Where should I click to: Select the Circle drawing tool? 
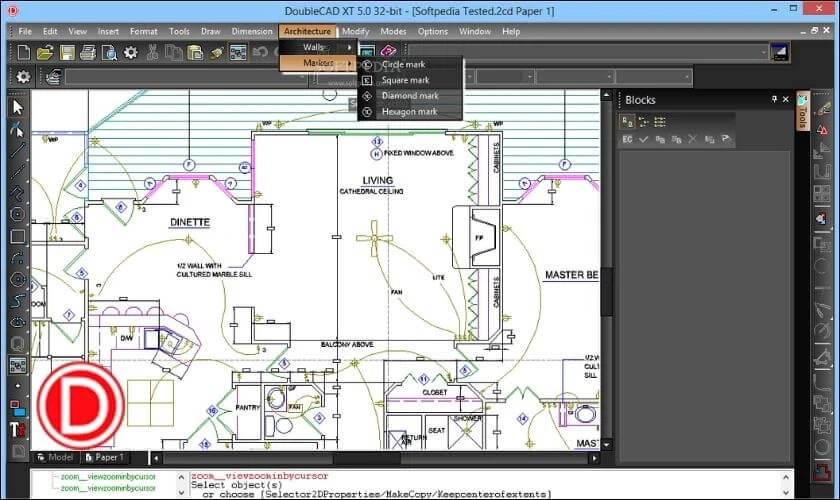[18, 214]
